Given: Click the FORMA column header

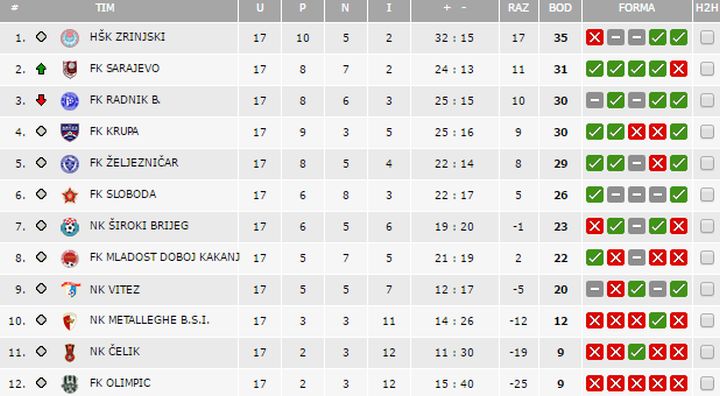Looking at the screenshot, I should coord(637,8).
